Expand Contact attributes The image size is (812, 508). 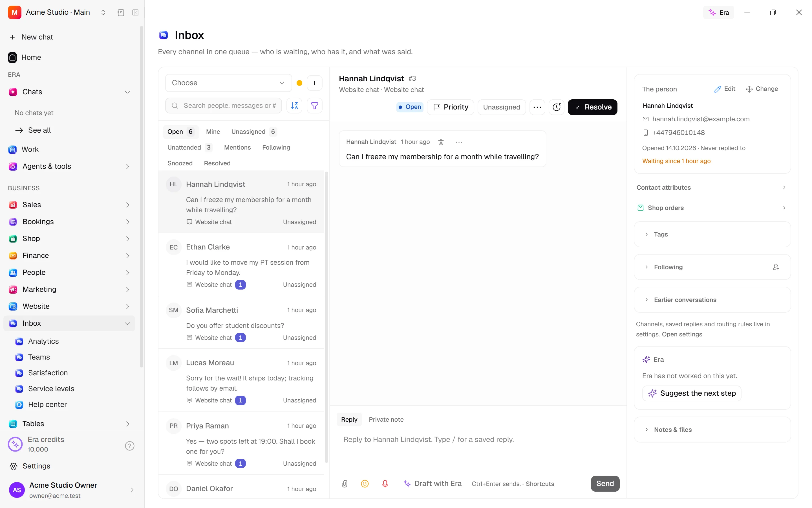pyautogui.click(x=712, y=187)
